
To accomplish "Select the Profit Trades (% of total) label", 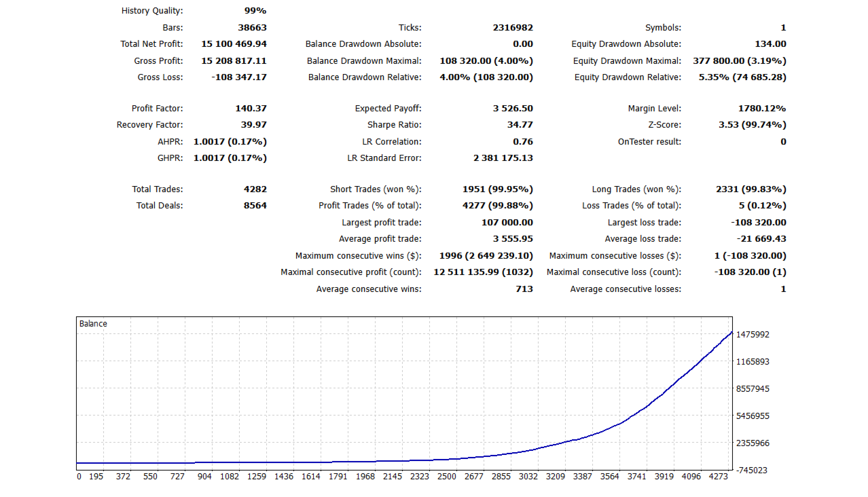I will point(370,206).
